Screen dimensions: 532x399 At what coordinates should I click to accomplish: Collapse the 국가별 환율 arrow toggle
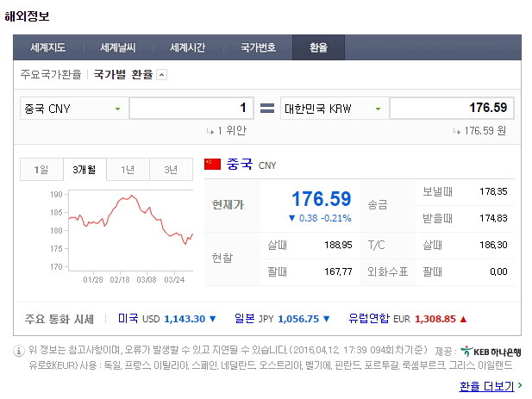coord(162,75)
